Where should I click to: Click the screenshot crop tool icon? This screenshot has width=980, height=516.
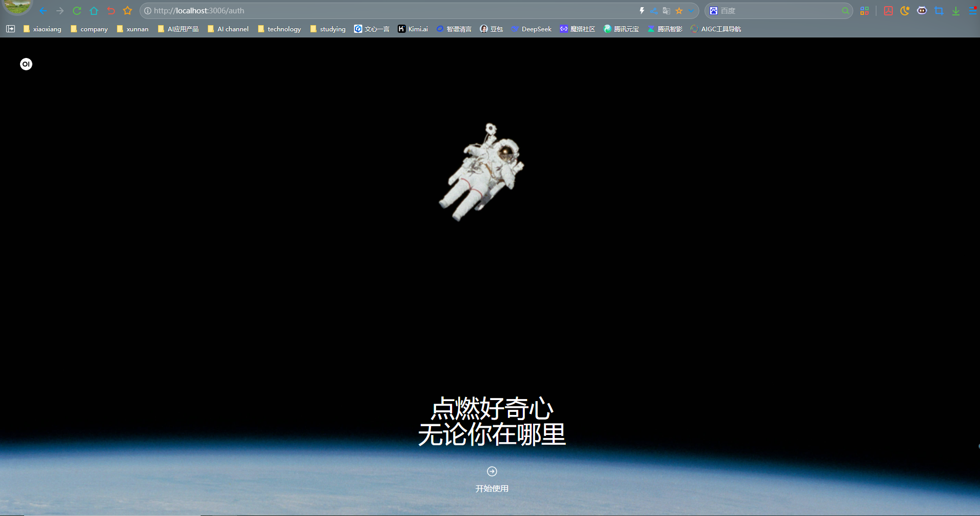click(939, 11)
